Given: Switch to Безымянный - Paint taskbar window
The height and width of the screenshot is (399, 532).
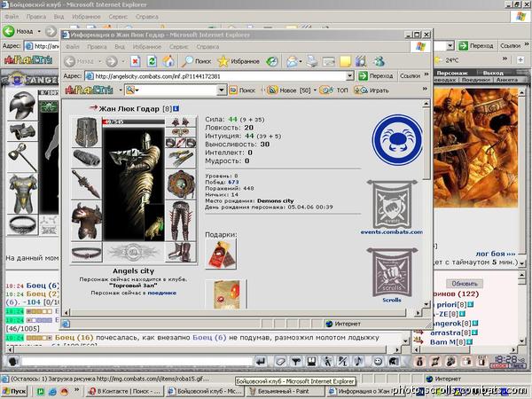Looking at the screenshot, I should click(x=284, y=391).
